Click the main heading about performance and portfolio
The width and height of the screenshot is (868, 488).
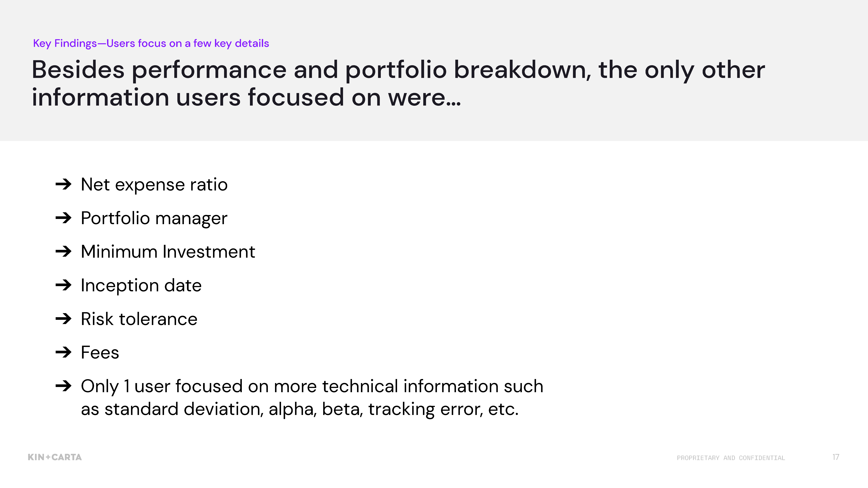point(398,83)
